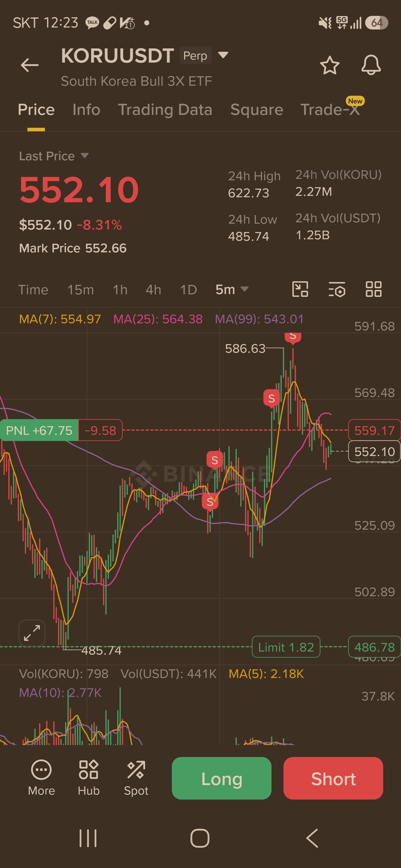This screenshot has width=401, height=868.
Task: Tap the red Short button
Action: (x=333, y=778)
